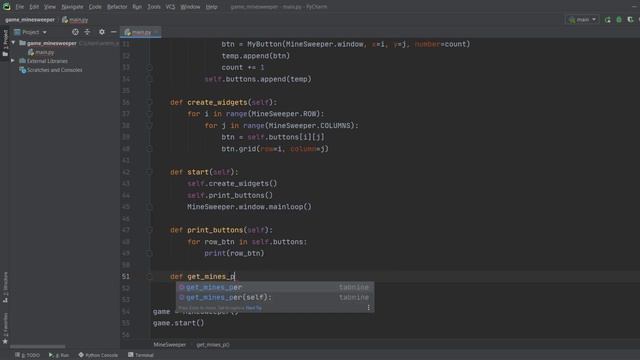Open the Edit menu

tap(34, 7)
